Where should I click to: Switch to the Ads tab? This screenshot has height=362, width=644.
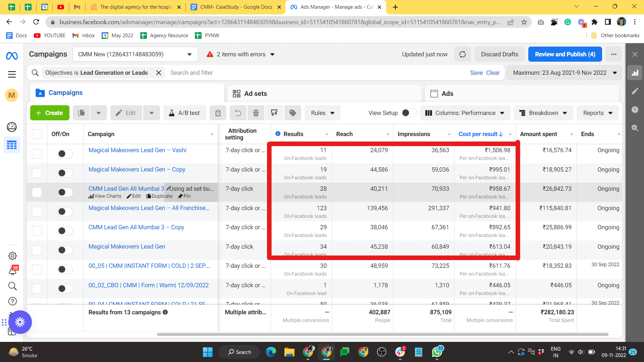coord(447,94)
